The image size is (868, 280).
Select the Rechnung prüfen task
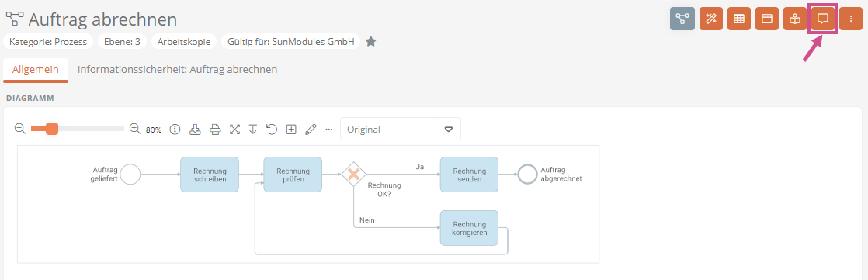(293, 175)
